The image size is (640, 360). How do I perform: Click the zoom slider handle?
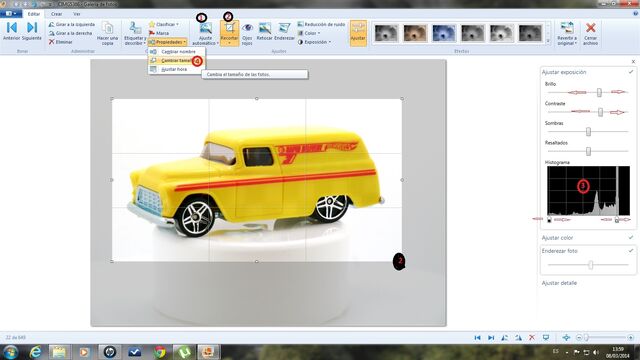[x=587, y=338]
